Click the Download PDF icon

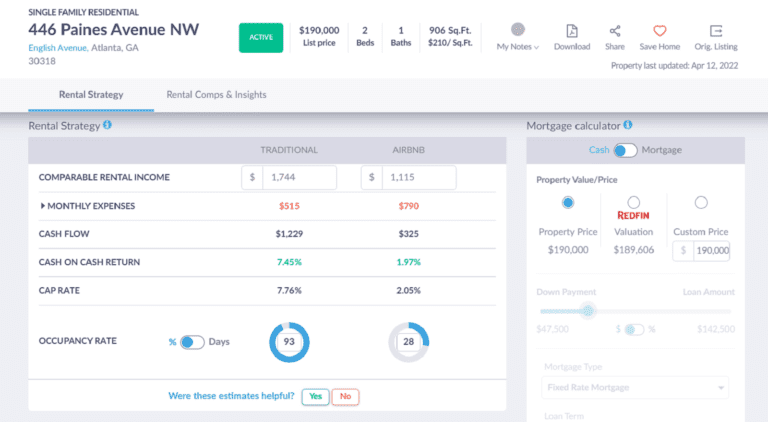571,32
